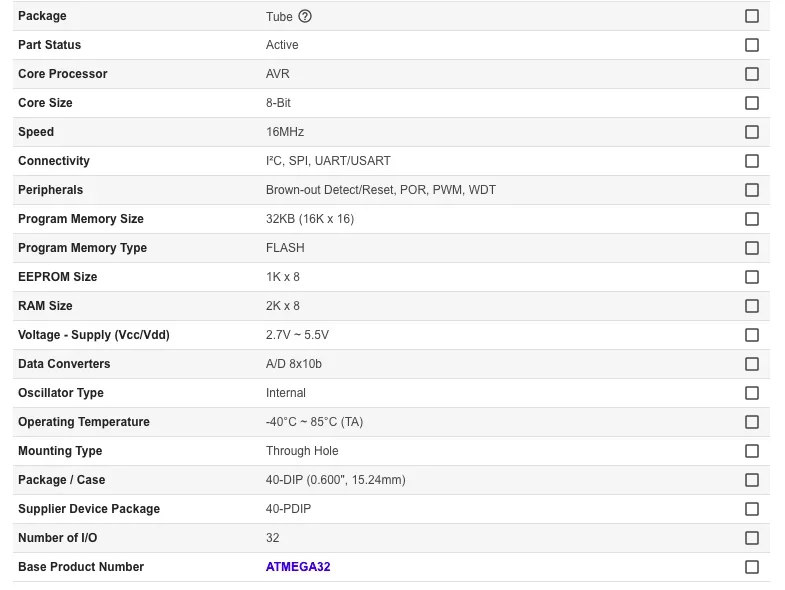Image resolution: width=785 pixels, height=590 pixels.
Task: Check the Program Memory Size checkbox
Action: click(752, 219)
